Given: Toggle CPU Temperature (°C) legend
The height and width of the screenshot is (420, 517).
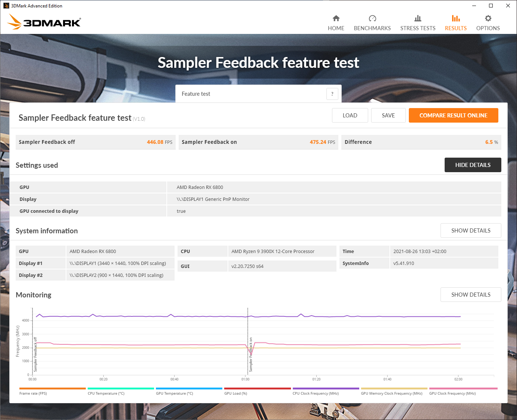Looking at the screenshot, I should click(x=120, y=391).
